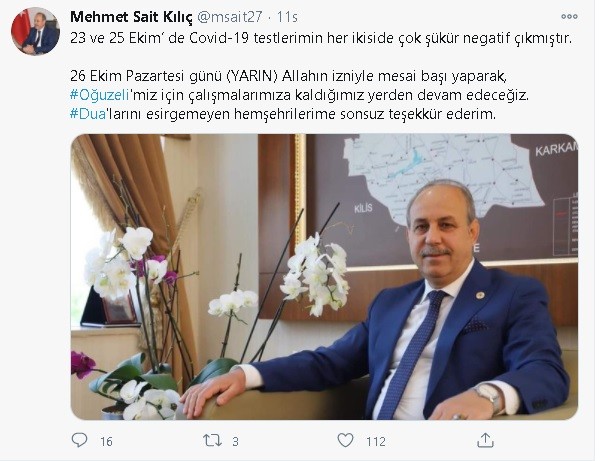
Task: Open the share upload arrow icon
Action: (x=485, y=440)
